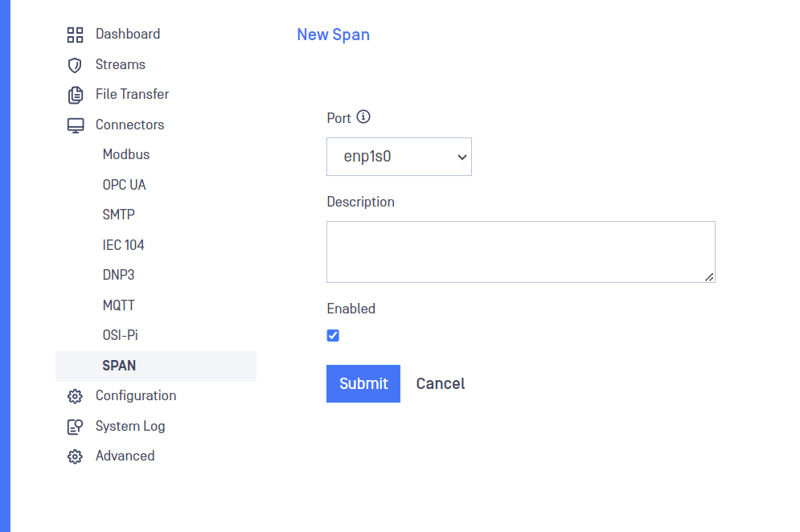Click the Advanced gear icon

[75, 456]
